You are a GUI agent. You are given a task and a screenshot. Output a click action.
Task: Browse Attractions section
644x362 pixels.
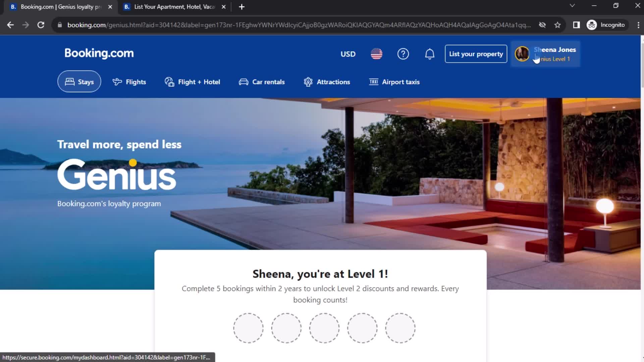[x=327, y=82]
